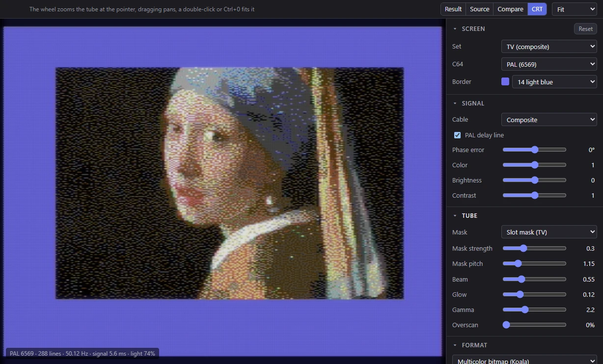This screenshot has height=364, width=603.
Task: Click the Beam value 0.55
Action: pyautogui.click(x=588, y=280)
